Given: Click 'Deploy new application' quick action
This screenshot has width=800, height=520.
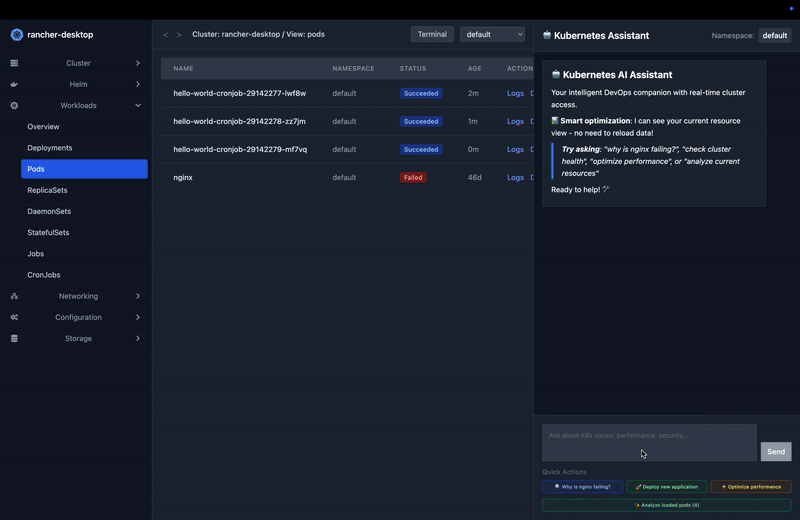Looking at the screenshot, I should pos(667,487).
